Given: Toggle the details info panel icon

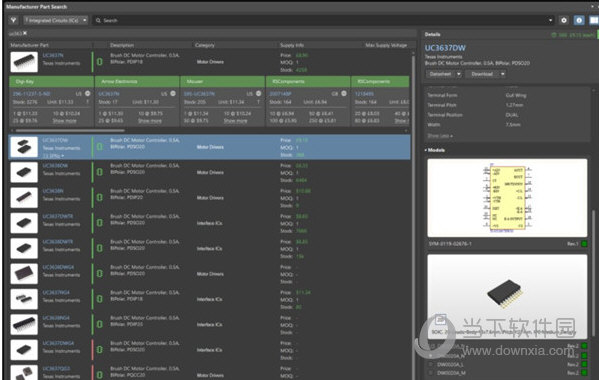Looking at the screenshot, I should click(579, 20).
